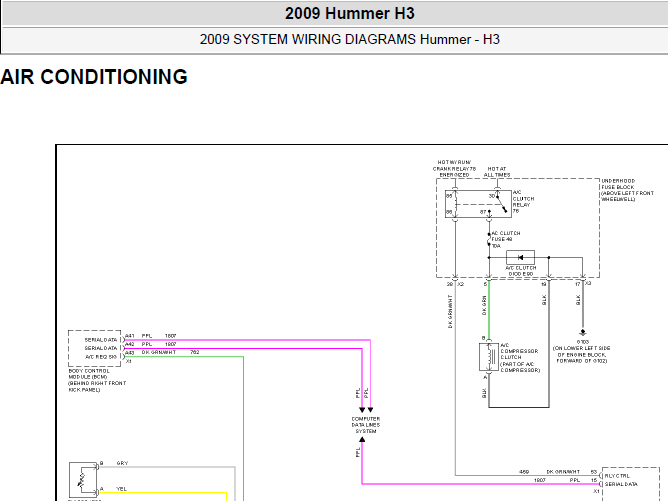Click the A/C clutch relay switch symbol
668x501 pixels.
(x=501, y=203)
